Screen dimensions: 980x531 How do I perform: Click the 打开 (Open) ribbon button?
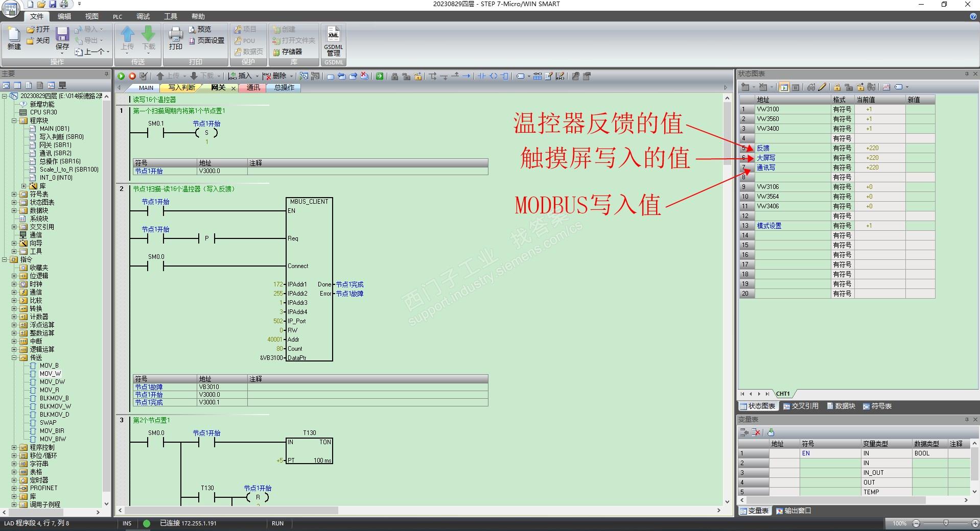point(38,30)
